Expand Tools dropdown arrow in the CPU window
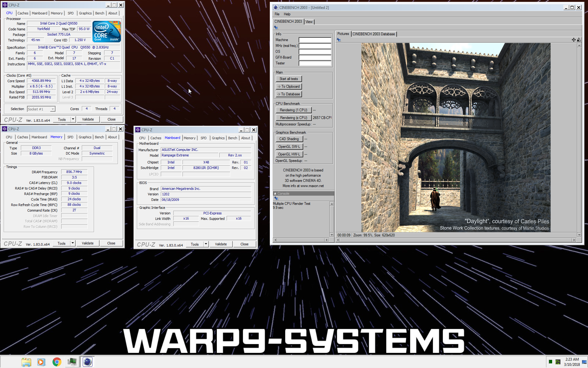 point(73,119)
